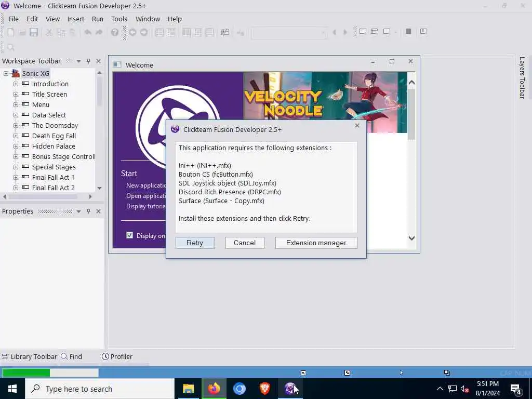Close the Properties panel
This screenshot has width=532, height=399.
coord(98,211)
